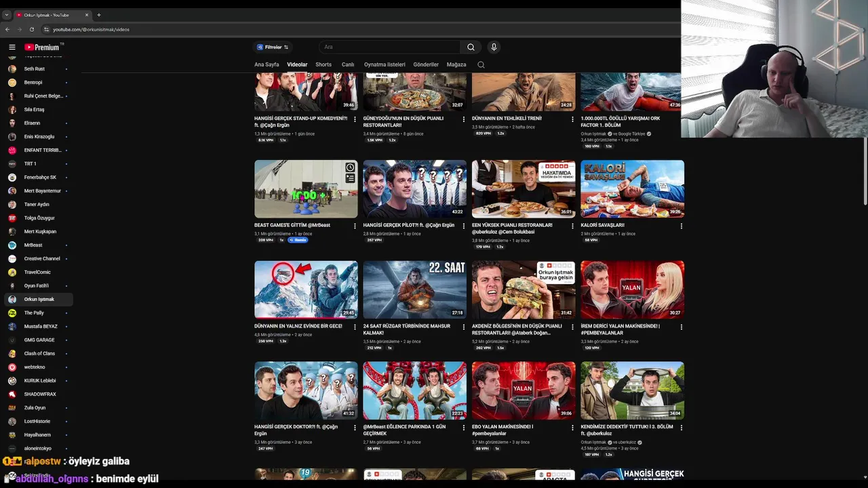Screen dimensions: 868x488
Task: Select Orkun Işıtmak in sidebar subscriptions
Action: point(39,299)
